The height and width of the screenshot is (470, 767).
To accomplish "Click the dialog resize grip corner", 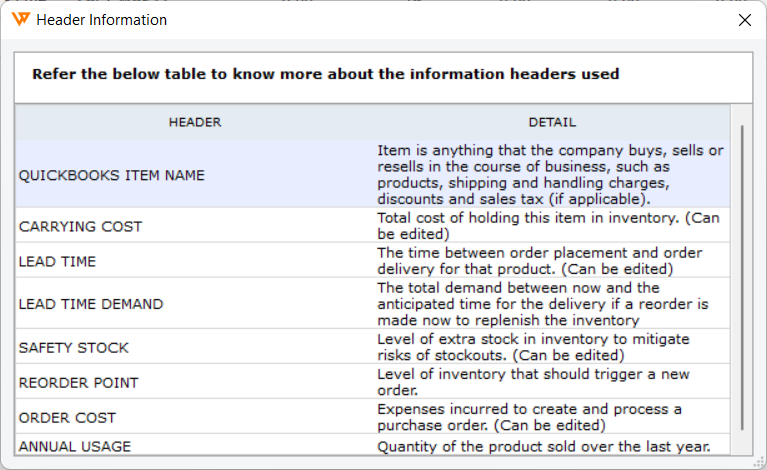I will point(759,462).
